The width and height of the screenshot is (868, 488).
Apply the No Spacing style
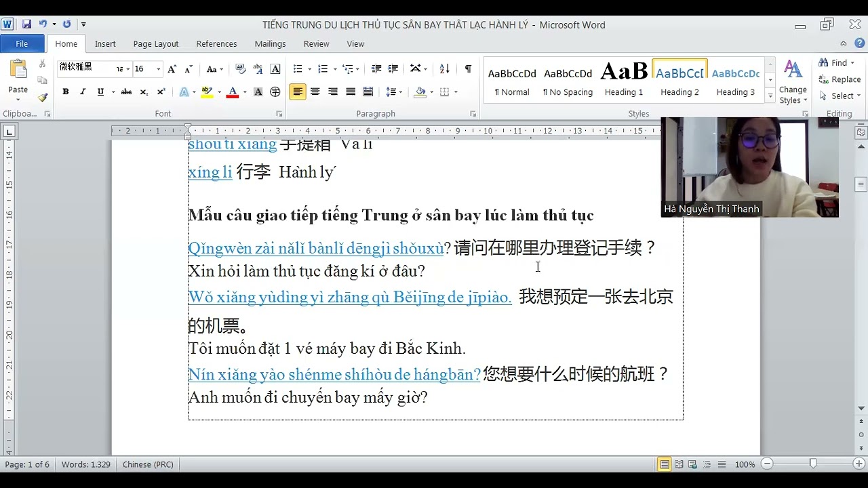tap(568, 81)
